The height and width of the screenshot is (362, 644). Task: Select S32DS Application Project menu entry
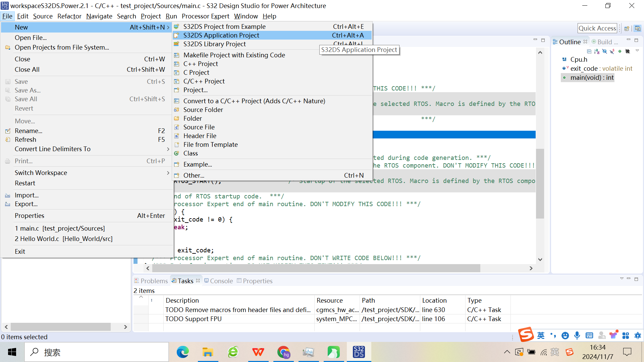(x=221, y=35)
